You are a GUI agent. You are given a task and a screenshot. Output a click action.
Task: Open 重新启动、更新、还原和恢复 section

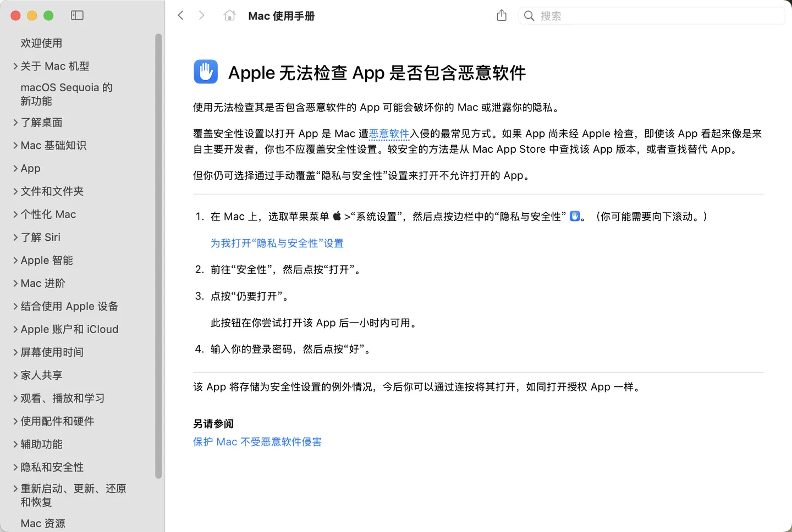[x=73, y=495]
